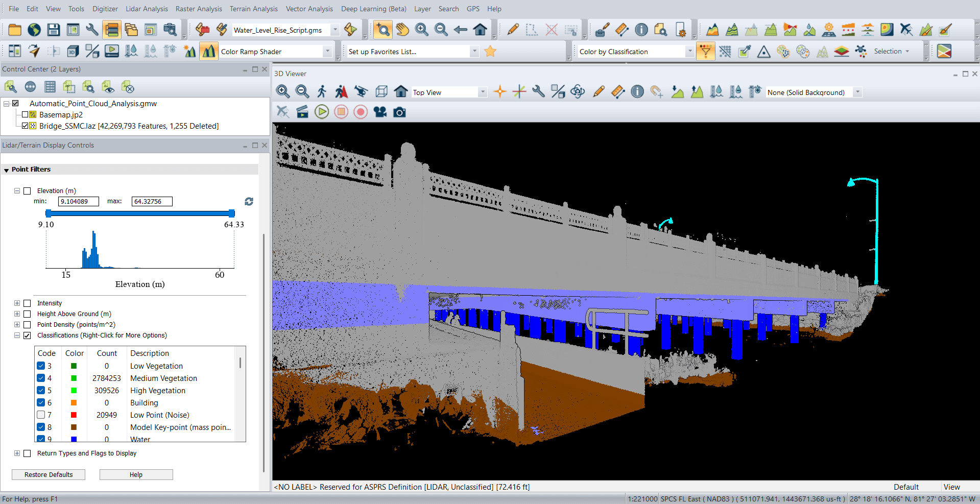Expand the Intensity point filter section
This screenshot has width=980, height=504.
[x=17, y=303]
